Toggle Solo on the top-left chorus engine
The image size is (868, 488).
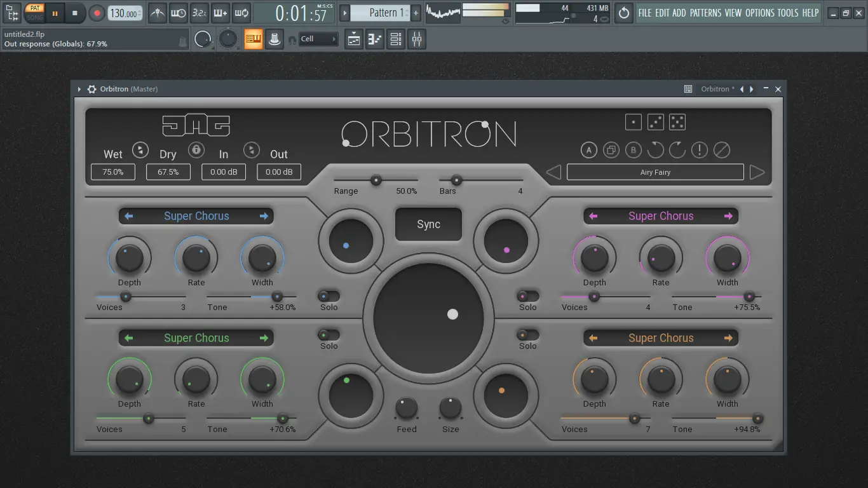[x=329, y=296]
